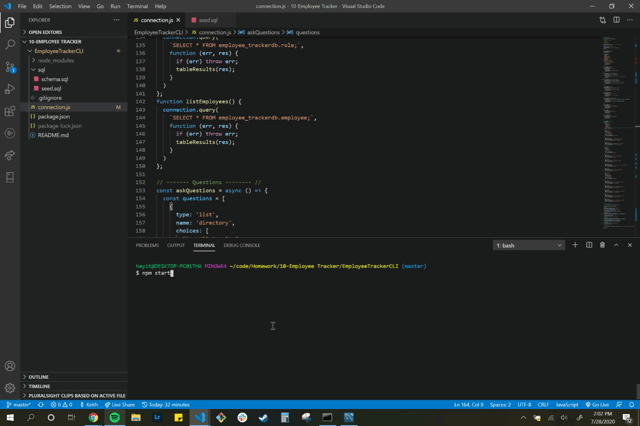The image size is (640, 426).
Task: Split the editor to the right
Action: [616, 20]
